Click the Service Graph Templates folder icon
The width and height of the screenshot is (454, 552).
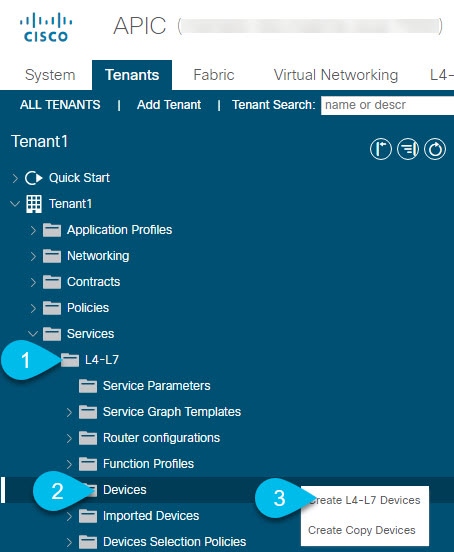pos(88,412)
